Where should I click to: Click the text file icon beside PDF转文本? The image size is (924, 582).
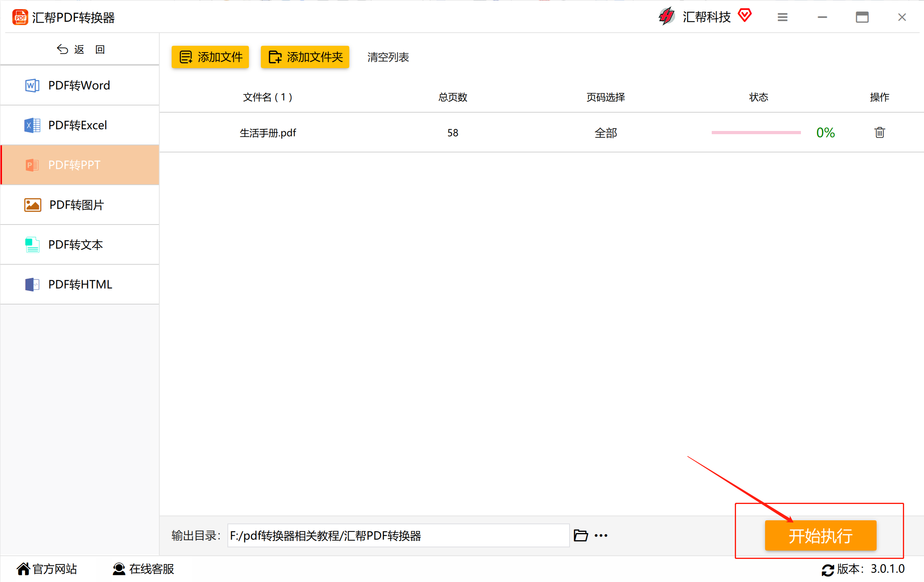32,245
